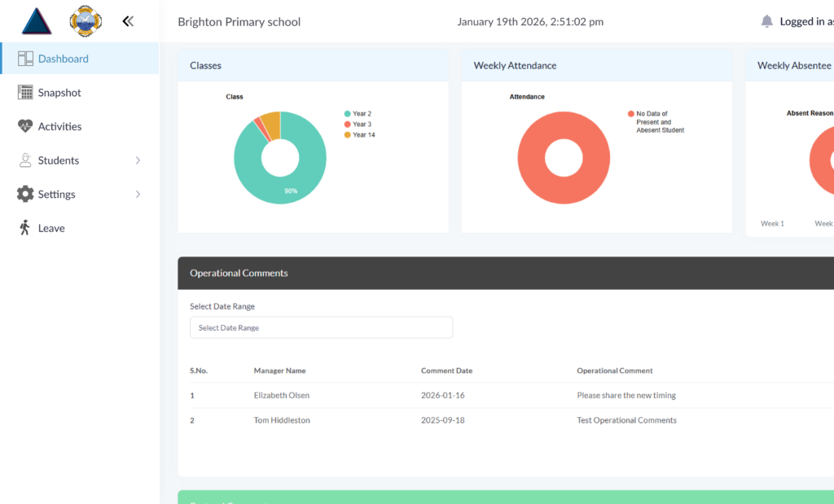
Task: Go to the Dashboard menu item
Action: (x=63, y=59)
